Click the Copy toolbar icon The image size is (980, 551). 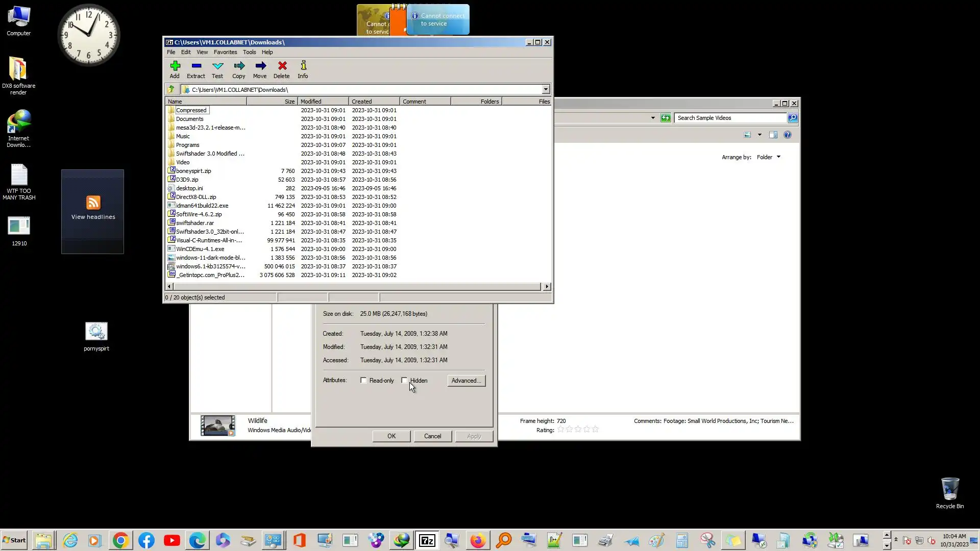[239, 69]
